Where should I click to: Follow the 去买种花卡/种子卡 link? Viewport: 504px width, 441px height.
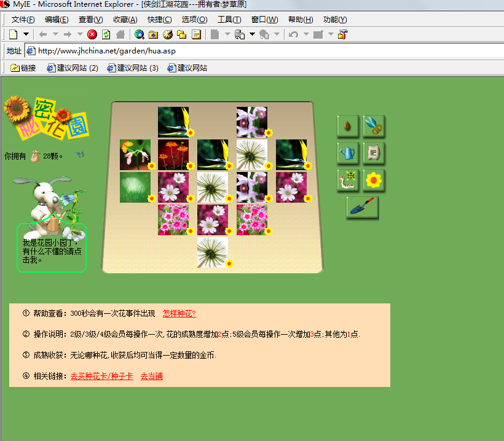point(101,376)
